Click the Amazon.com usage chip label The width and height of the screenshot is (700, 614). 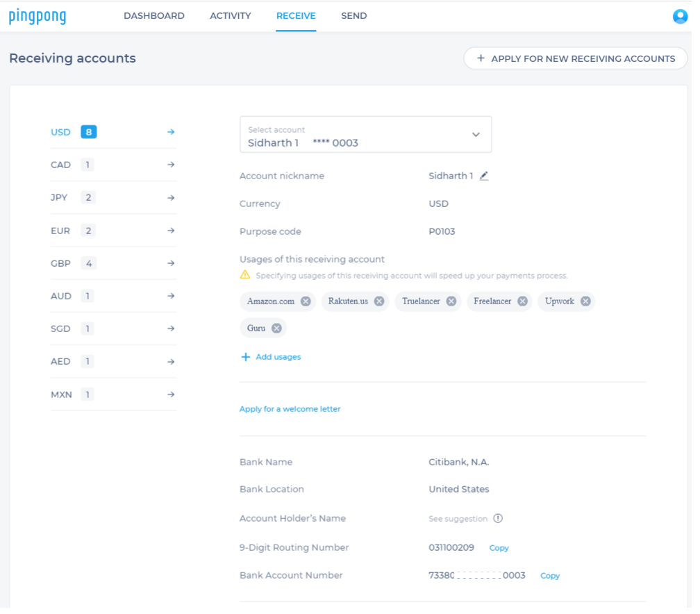coord(271,301)
